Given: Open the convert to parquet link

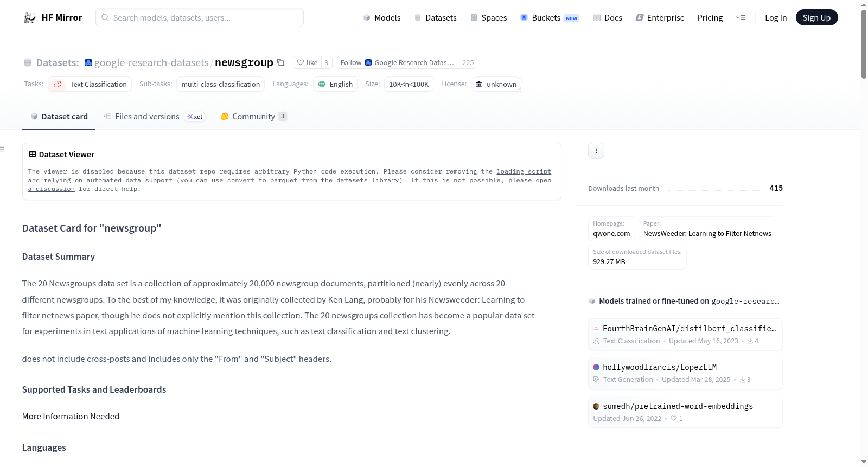Looking at the screenshot, I should 263,180.
